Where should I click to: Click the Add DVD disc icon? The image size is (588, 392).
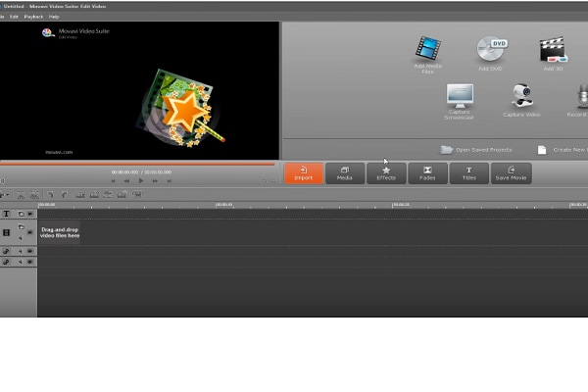[x=492, y=48]
